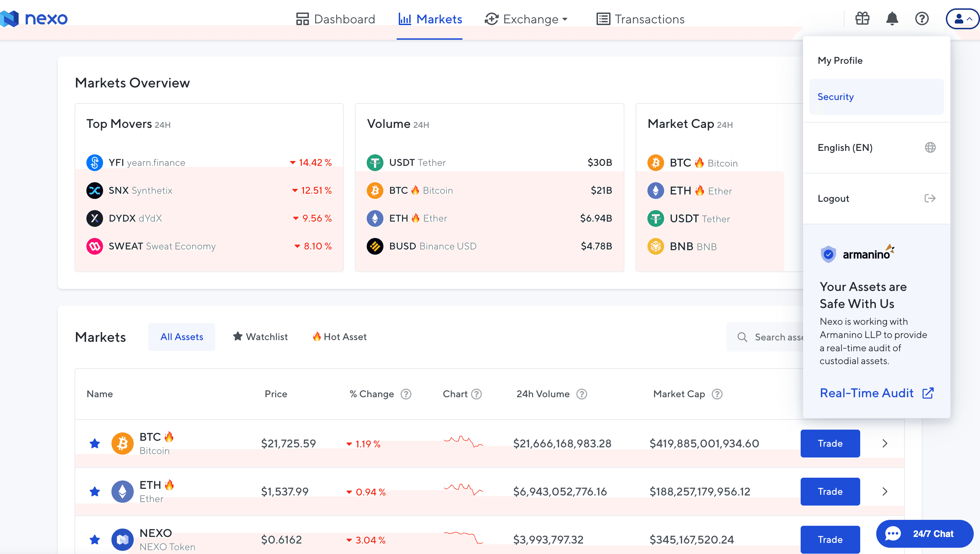Open the 24/7 Chat bubble
The width and height of the screenshot is (980, 554).
pos(925,533)
